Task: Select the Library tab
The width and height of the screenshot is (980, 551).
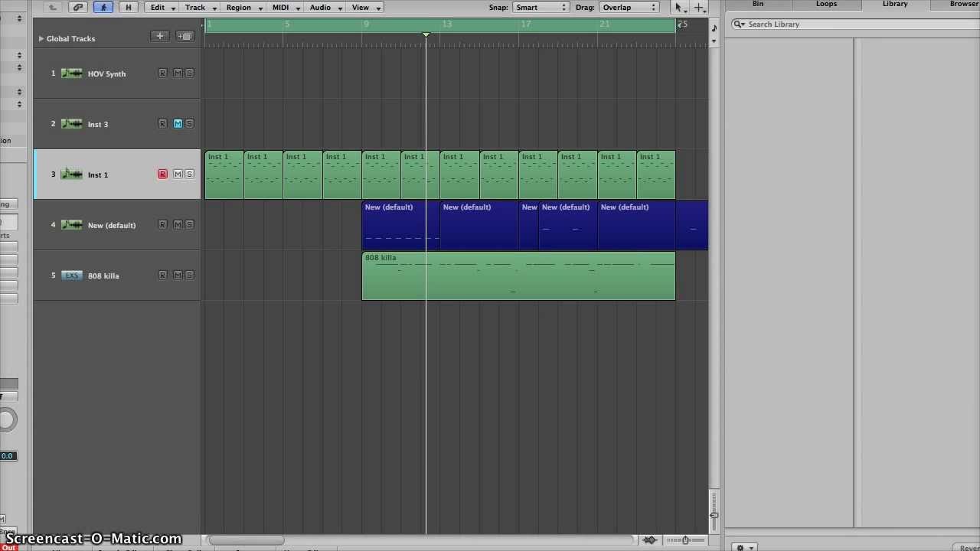Action: 895,4
